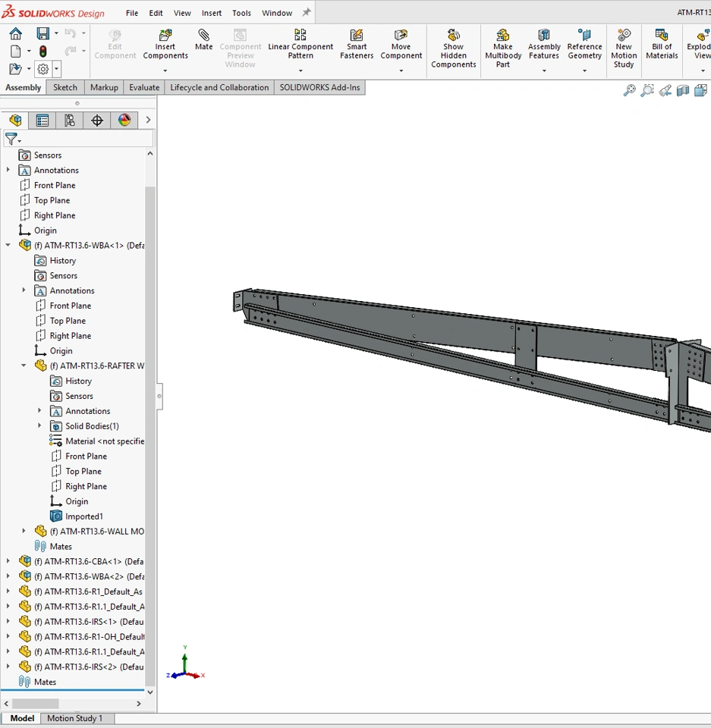Open the Linear Component Pattern dropdown arrow
711x728 pixels.
click(x=300, y=71)
